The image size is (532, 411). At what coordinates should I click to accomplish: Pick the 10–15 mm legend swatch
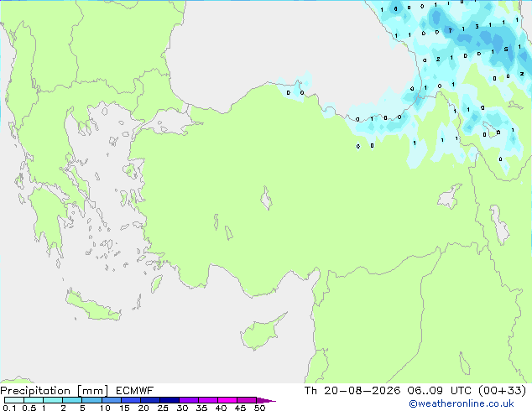point(111,400)
